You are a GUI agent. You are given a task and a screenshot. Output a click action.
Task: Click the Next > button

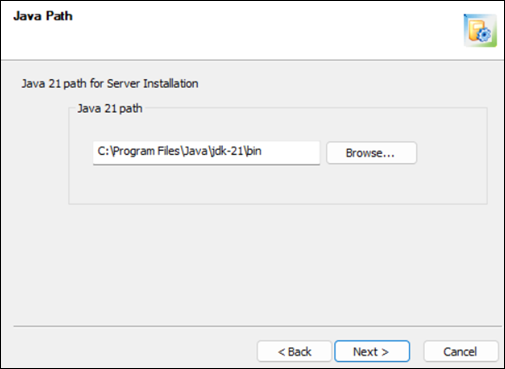(x=372, y=351)
